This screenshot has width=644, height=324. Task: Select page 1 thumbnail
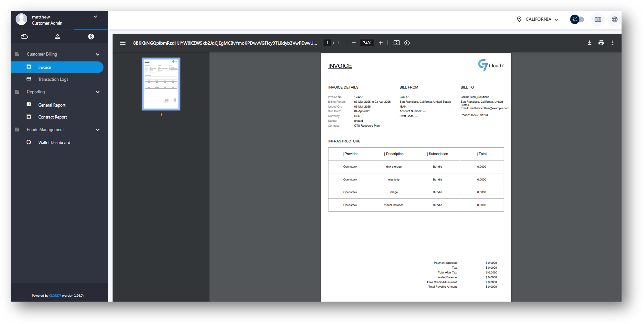(x=161, y=84)
